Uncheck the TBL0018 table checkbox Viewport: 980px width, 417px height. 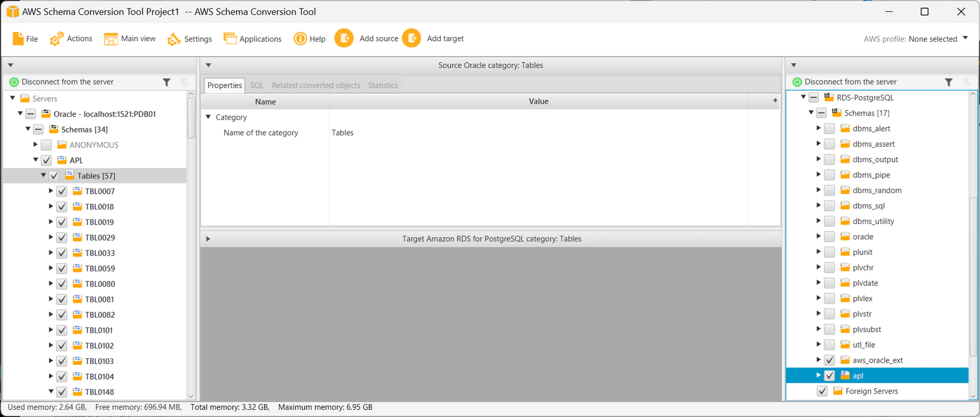point(62,207)
